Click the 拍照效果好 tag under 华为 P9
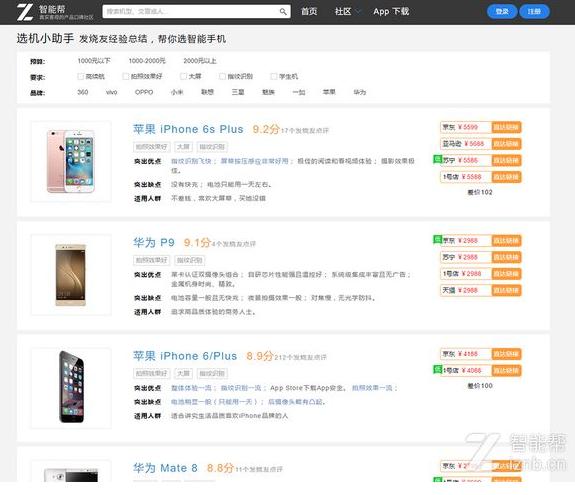575x495 pixels. (x=151, y=260)
